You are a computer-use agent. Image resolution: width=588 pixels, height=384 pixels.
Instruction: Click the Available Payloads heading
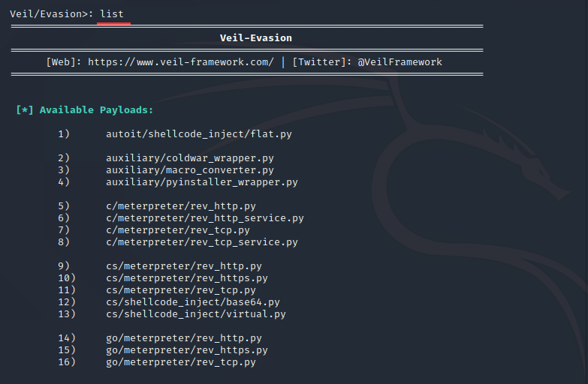click(84, 110)
